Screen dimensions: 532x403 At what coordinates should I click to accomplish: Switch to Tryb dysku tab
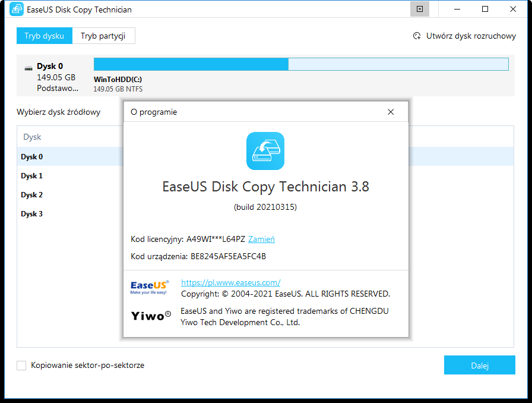(x=45, y=36)
